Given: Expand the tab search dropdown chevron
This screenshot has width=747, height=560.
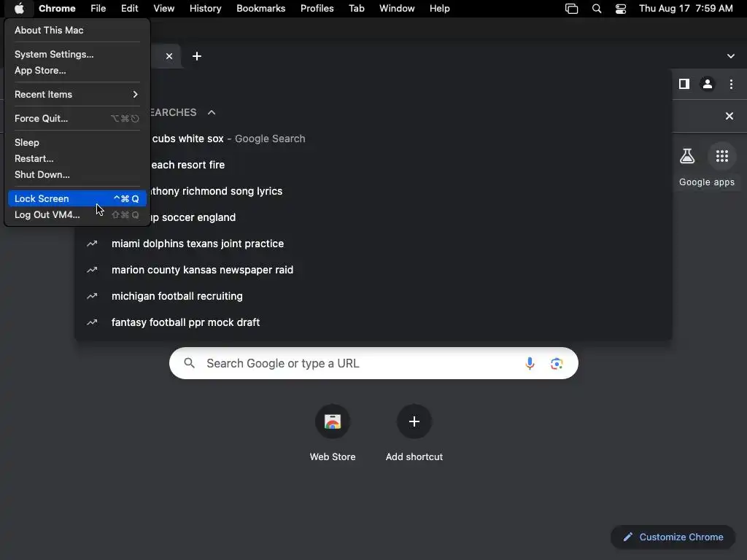Looking at the screenshot, I should (x=731, y=56).
